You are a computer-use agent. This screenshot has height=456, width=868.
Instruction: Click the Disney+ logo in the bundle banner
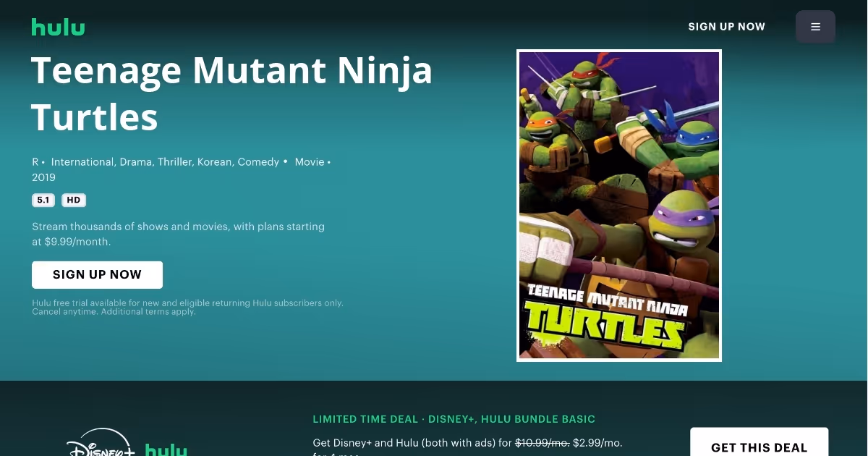tap(101, 443)
